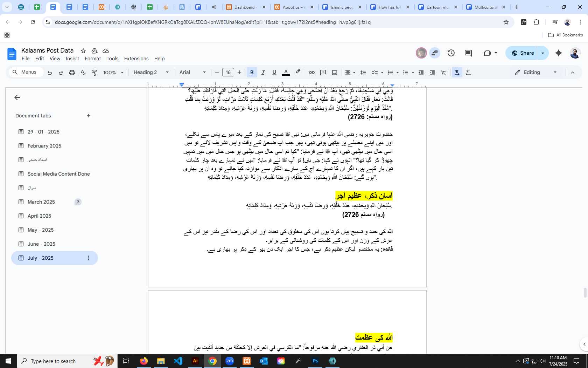Click the Menus search box

click(26, 72)
